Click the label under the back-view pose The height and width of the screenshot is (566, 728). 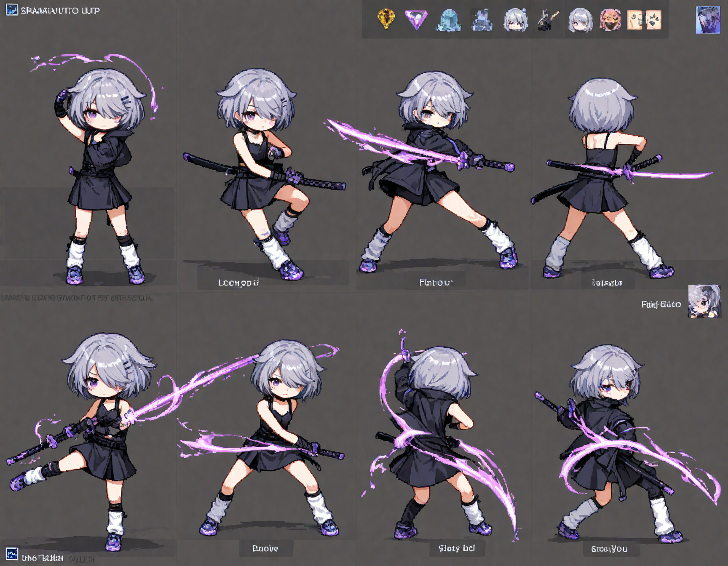607,283
